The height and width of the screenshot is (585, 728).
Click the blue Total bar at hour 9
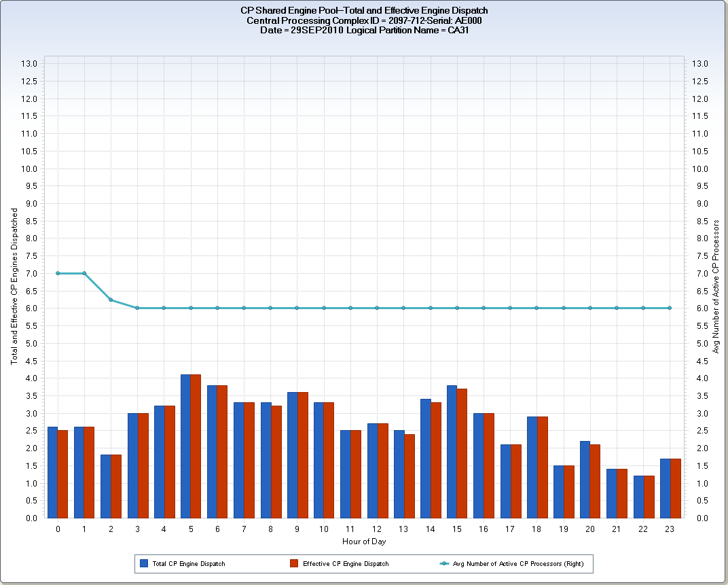click(x=292, y=455)
